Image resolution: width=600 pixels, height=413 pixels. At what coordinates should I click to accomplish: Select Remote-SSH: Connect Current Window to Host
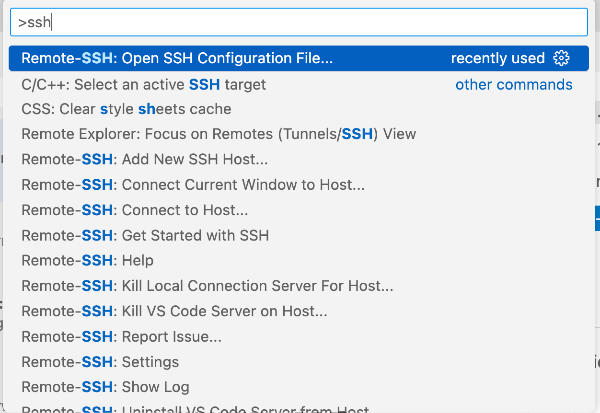tap(299, 185)
